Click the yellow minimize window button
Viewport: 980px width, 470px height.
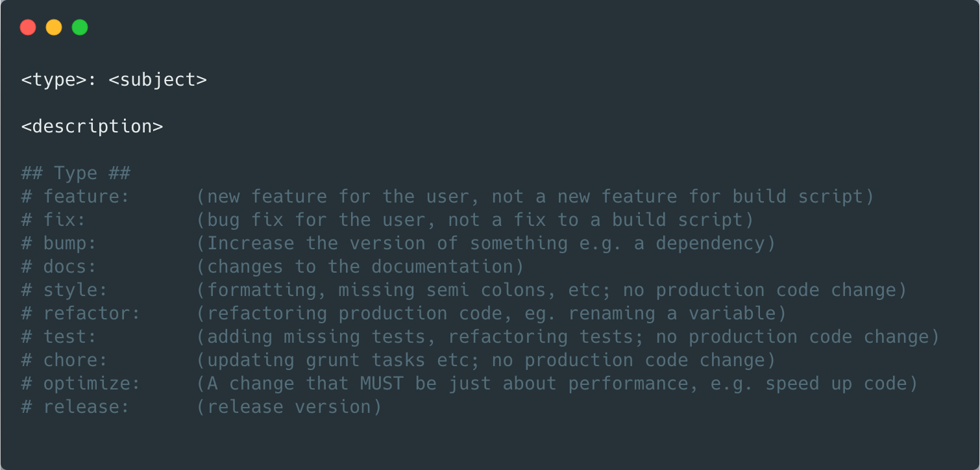coord(54,27)
